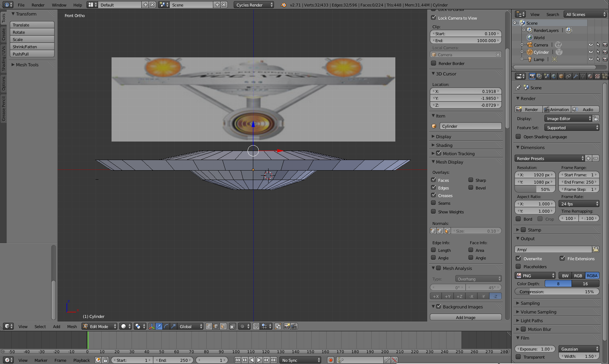This screenshot has width=609, height=364.
Task: Uncheck Lock Camera to View
Action: (x=433, y=18)
